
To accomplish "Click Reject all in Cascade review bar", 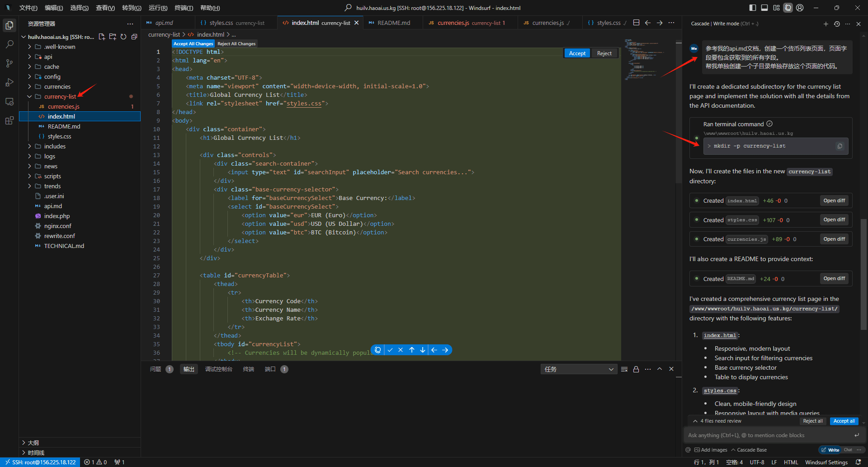I will coord(812,421).
